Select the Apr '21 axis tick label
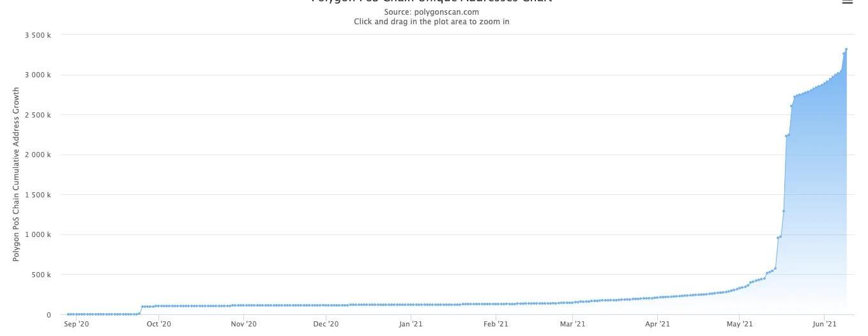Screen dimensions: 868x336 click(657, 324)
